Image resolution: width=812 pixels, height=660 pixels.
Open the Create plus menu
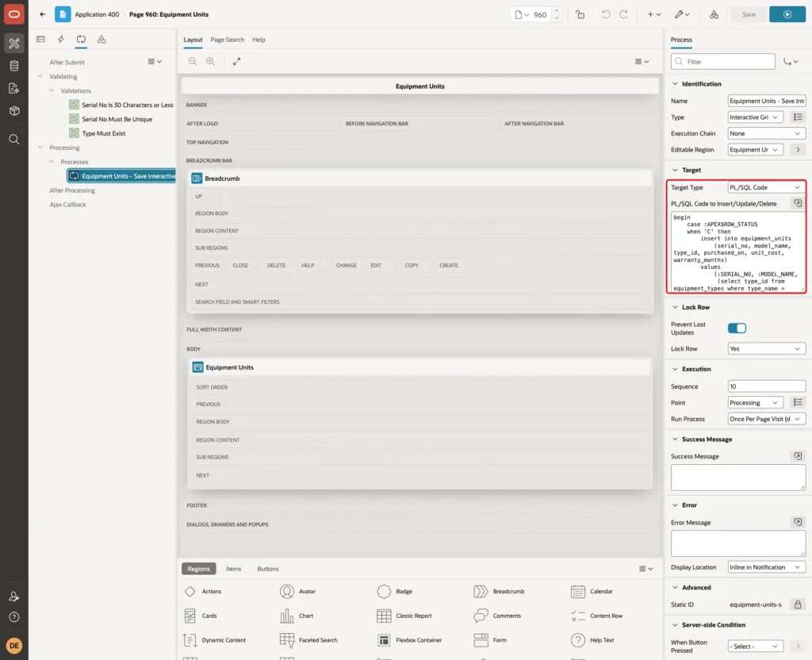click(x=654, y=14)
